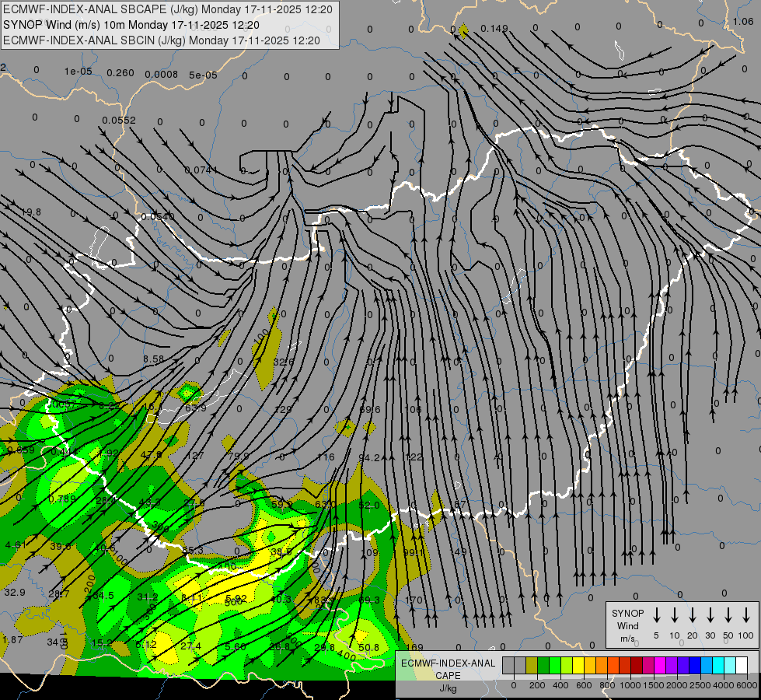Click the SYNOP wind arrow above 100
761x700 pixels.
pyautogui.click(x=746, y=615)
